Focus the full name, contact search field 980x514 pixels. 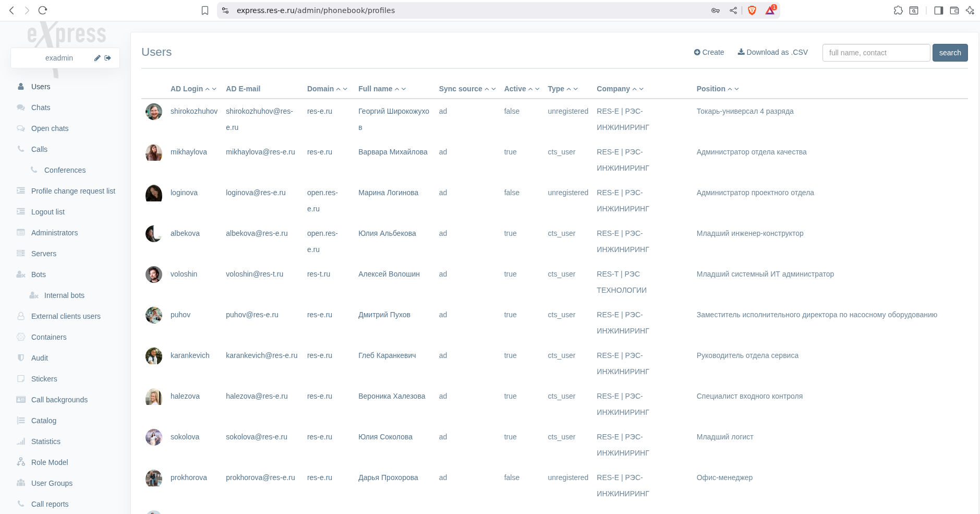pyautogui.click(x=876, y=53)
